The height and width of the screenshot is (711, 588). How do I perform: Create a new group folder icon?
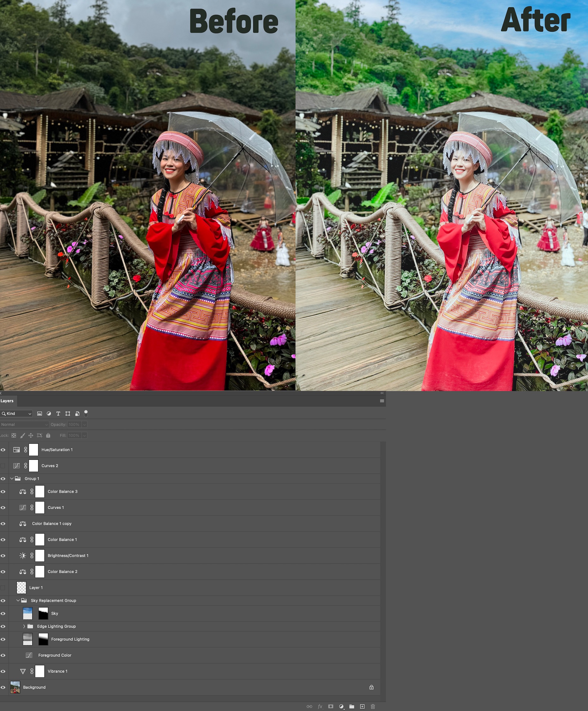[352, 706]
